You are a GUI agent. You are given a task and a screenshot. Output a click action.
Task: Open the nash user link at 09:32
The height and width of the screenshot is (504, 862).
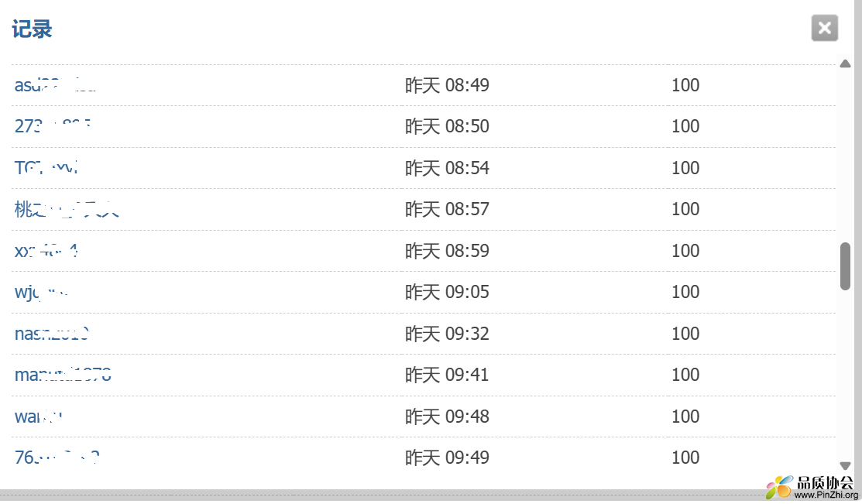click(x=52, y=334)
